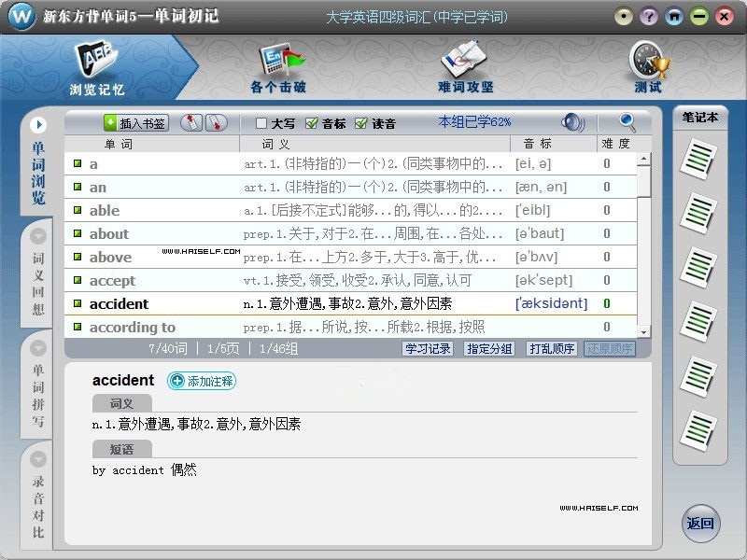Click the '1/46组' group indicator
The image size is (747, 560).
click(278, 349)
